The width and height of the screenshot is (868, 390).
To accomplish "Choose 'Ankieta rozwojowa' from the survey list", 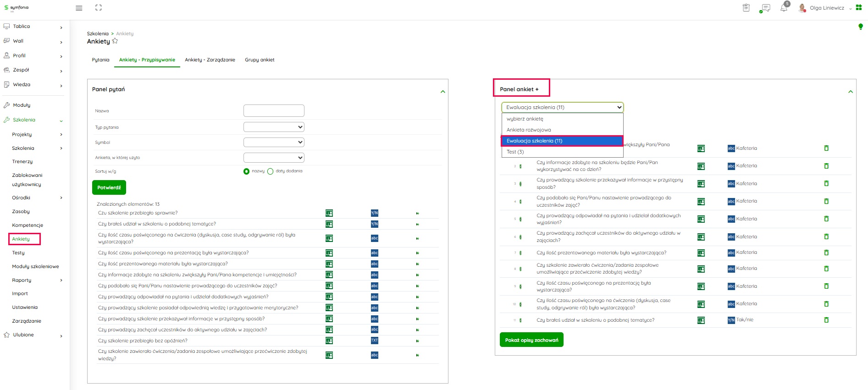I will coord(529,130).
